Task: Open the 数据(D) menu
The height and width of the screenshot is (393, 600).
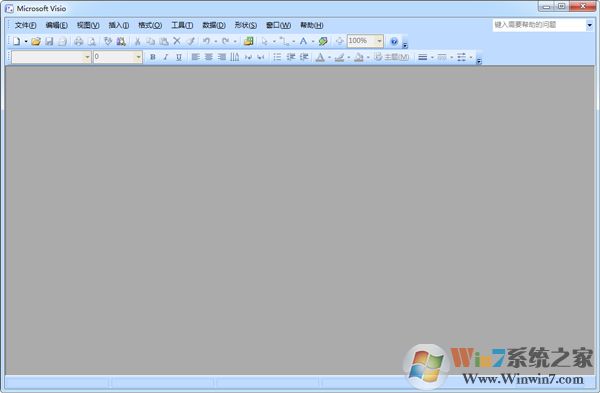Action: (x=214, y=25)
